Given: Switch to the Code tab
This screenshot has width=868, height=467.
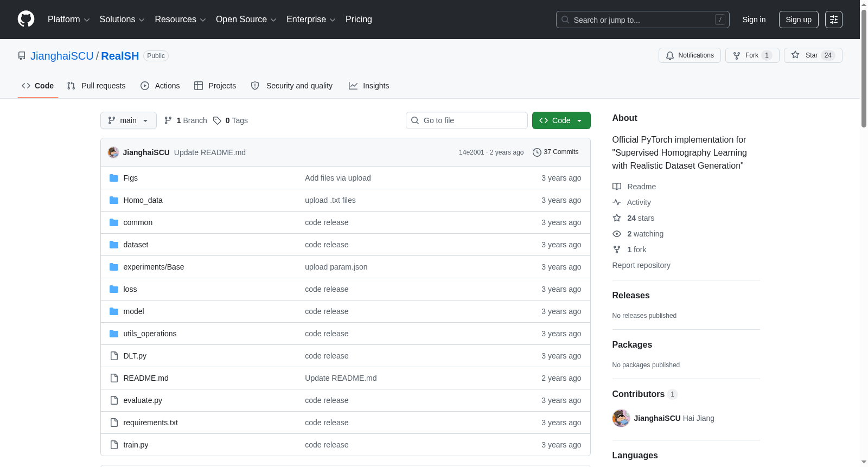Looking at the screenshot, I should coord(38,86).
